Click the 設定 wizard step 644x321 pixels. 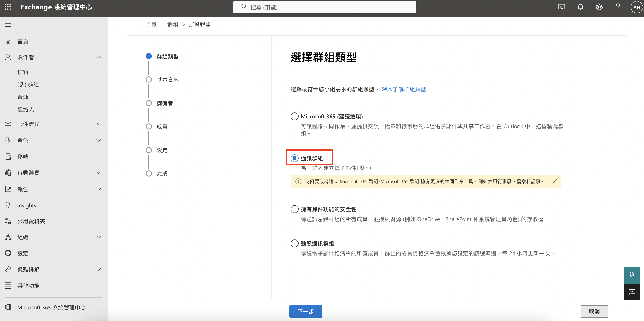coord(162,150)
